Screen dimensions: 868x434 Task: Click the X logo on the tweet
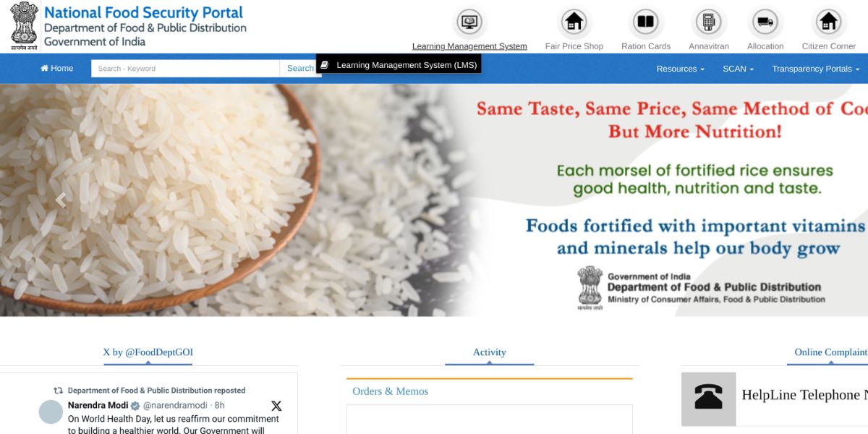tap(276, 406)
